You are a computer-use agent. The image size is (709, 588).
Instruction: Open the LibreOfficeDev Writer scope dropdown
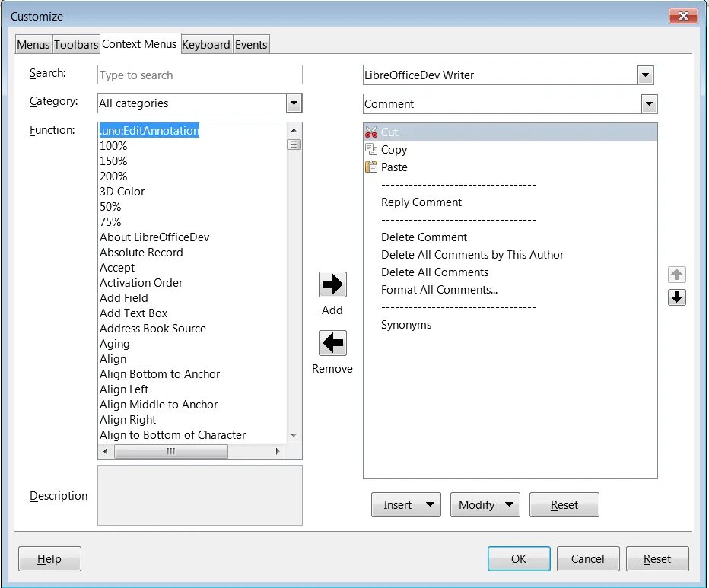click(645, 75)
